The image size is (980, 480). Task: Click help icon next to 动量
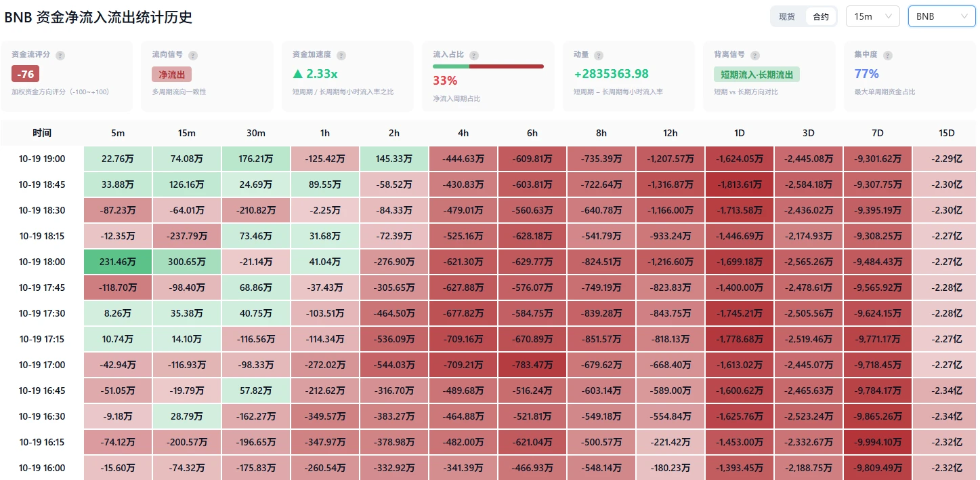pyautogui.click(x=599, y=55)
